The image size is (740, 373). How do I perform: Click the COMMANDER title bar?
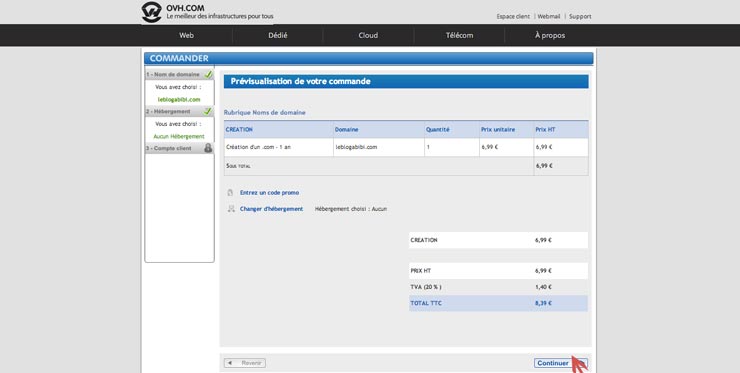click(368, 59)
